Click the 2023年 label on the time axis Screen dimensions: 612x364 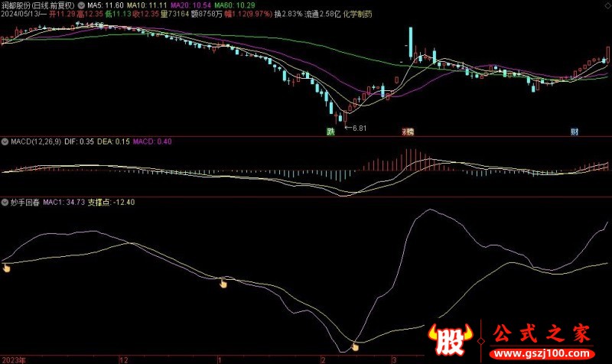15,359
